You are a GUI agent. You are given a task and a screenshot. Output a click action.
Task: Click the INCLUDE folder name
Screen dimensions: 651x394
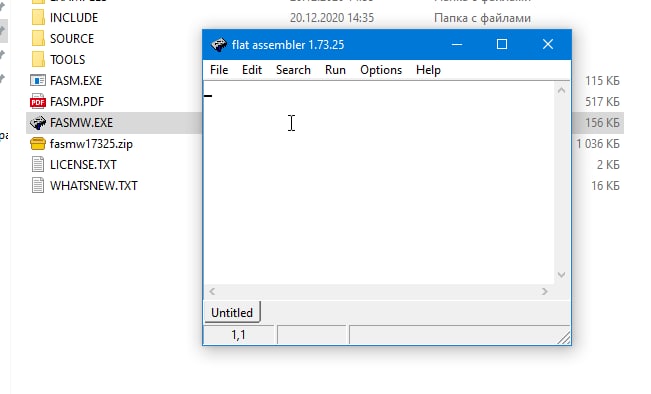coord(74,18)
